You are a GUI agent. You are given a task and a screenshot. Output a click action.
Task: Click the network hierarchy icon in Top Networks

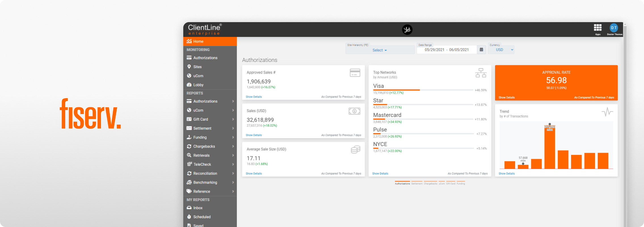pos(481,73)
